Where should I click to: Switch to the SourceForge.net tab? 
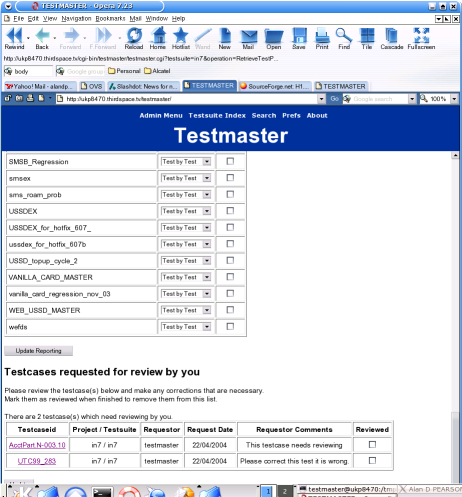click(275, 86)
